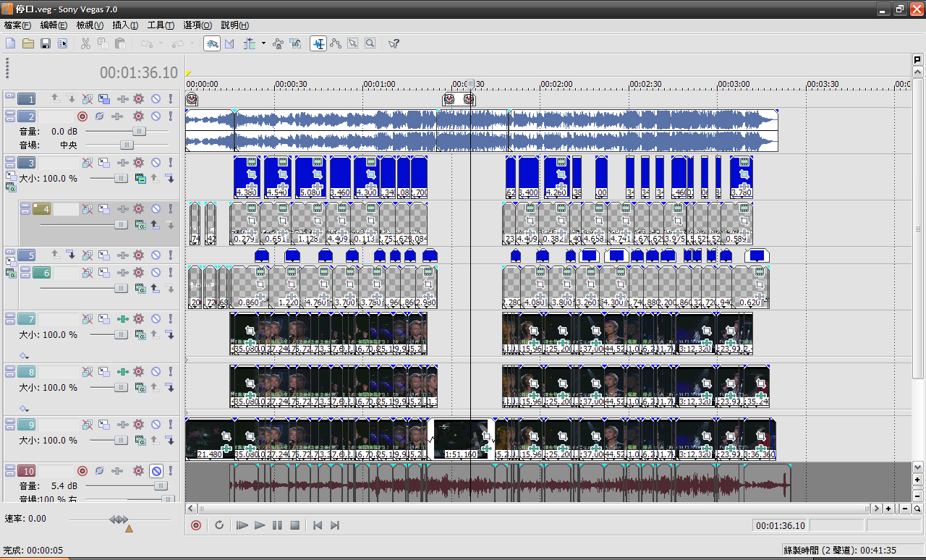Click the Record button in transport bar

[196, 525]
